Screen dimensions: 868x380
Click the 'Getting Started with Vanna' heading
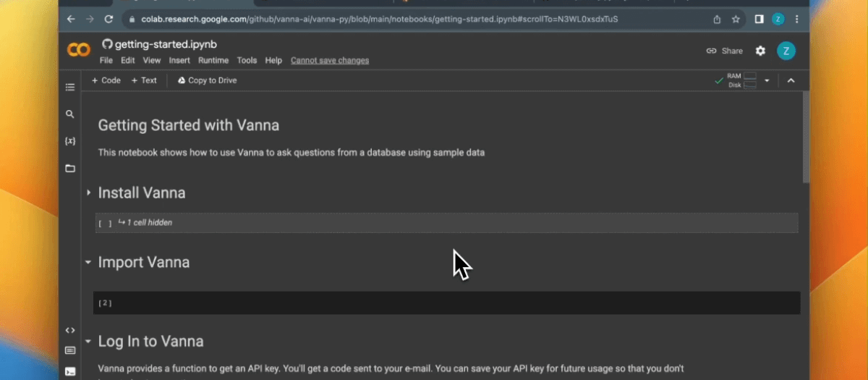[x=189, y=125]
